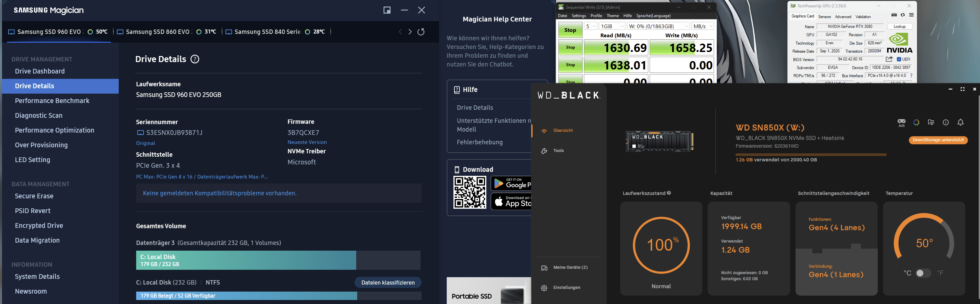This screenshot has width=980, height=304.
Task: Click the Dateien klassifizieren button
Action: click(388, 283)
